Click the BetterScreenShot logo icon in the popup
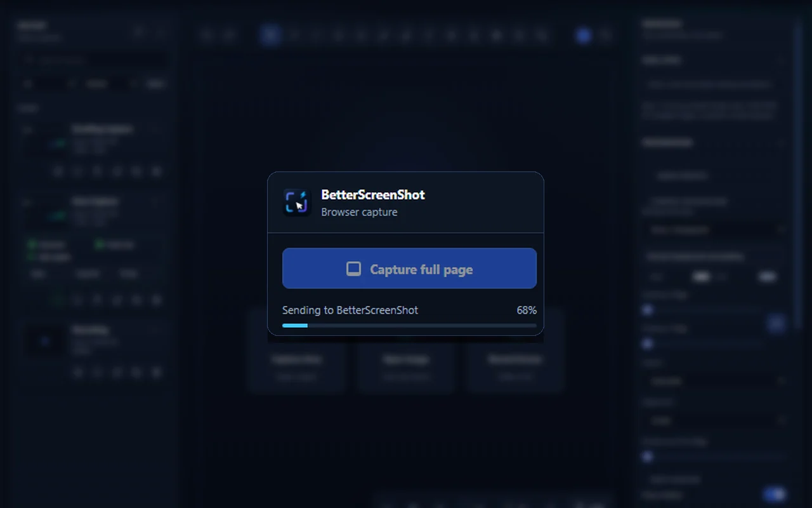The image size is (812, 508). pyautogui.click(x=297, y=203)
